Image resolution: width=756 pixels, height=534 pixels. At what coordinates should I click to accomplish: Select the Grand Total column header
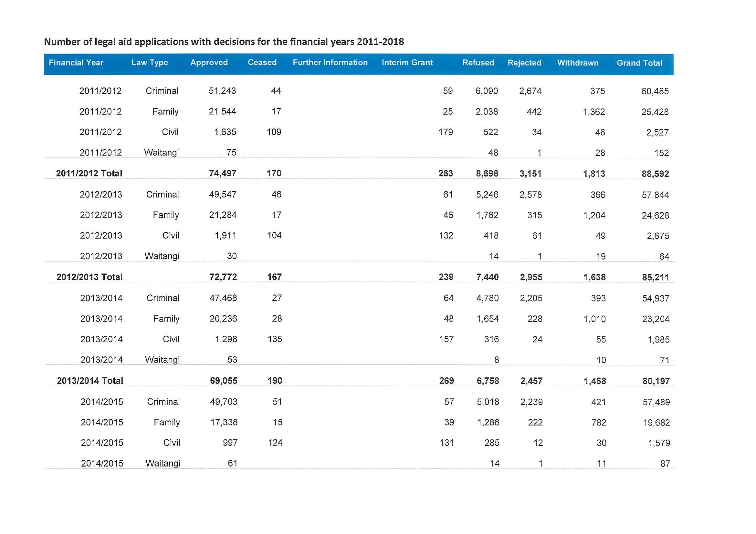(639, 63)
